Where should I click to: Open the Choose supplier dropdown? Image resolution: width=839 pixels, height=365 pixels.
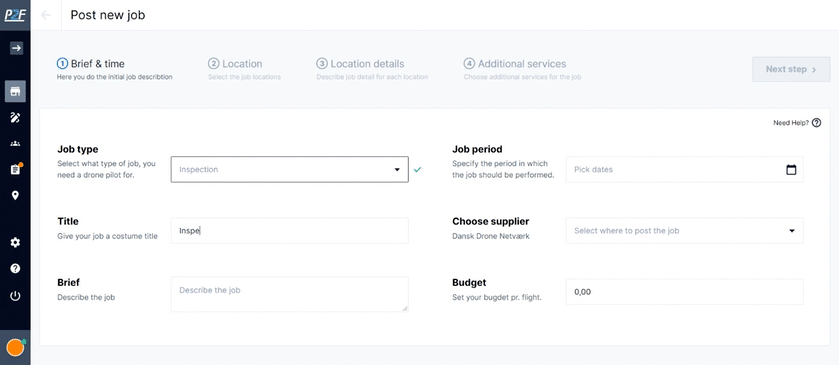684,231
